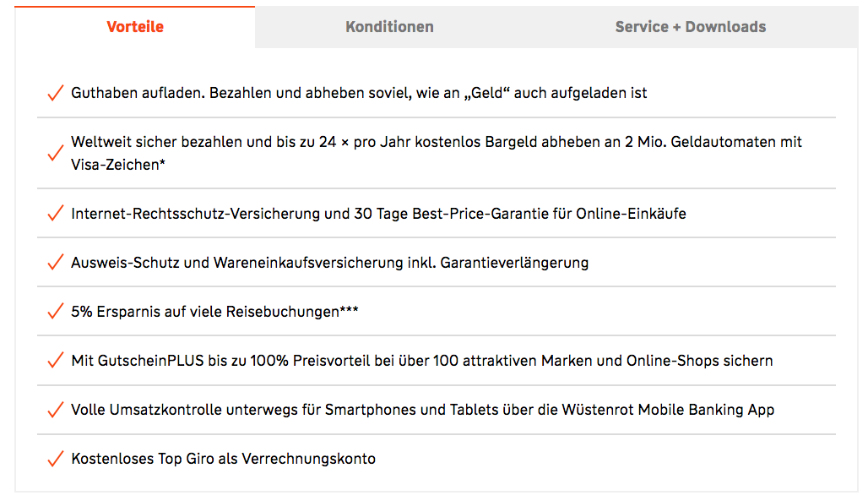Click checkmark next to Ausweis-Schutz line
The height and width of the screenshot is (501, 868).
click(x=56, y=262)
